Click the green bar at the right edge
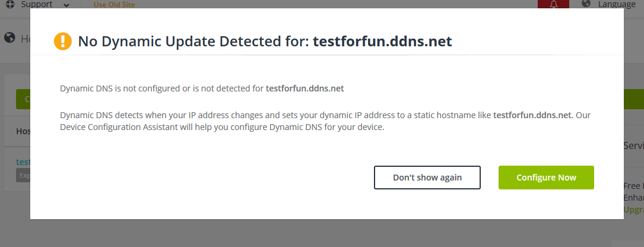Image resolution: width=644 pixels, height=247 pixels. (x=633, y=99)
